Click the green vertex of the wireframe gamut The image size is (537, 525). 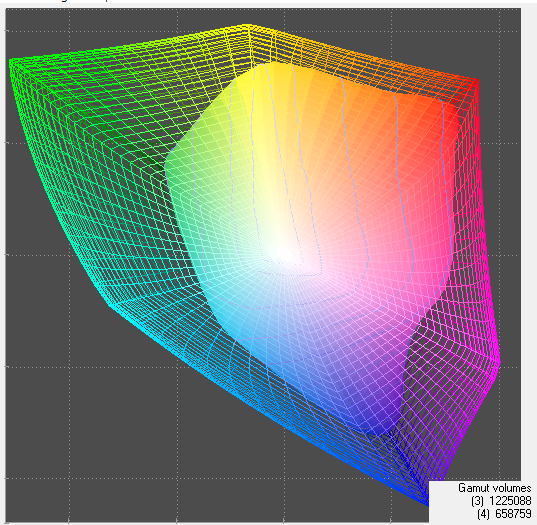11,62
